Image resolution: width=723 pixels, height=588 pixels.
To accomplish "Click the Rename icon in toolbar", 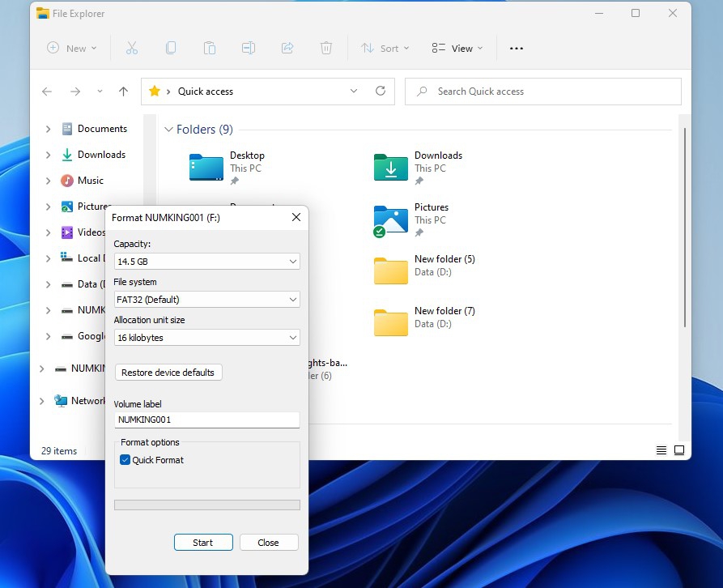I will pyautogui.click(x=249, y=48).
